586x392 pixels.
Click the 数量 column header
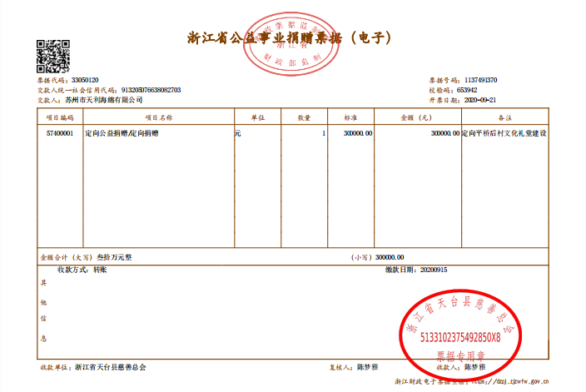pyautogui.click(x=304, y=117)
